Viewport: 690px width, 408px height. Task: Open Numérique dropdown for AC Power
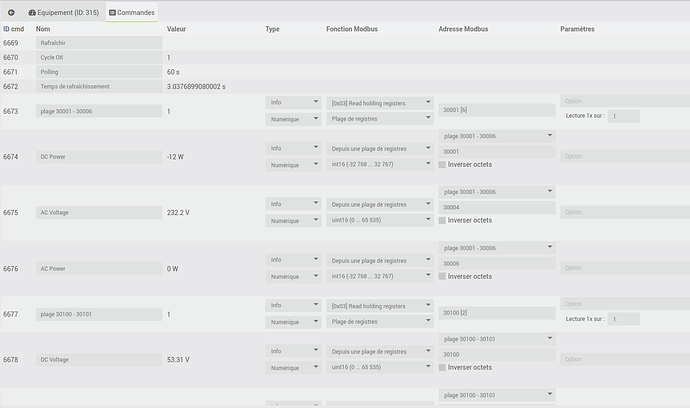tap(293, 276)
